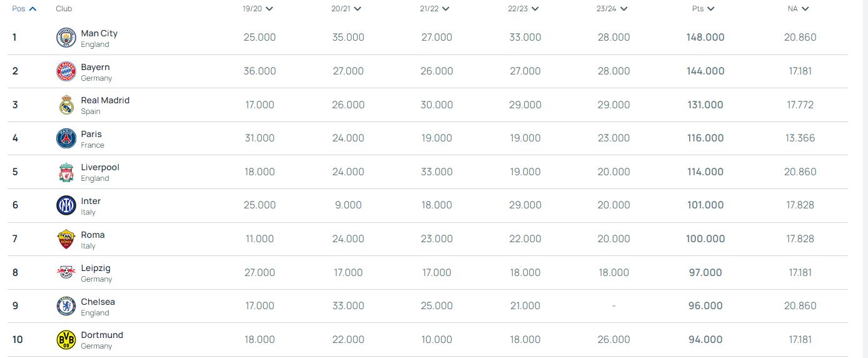Click the Inter club logo
Viewport: 868px width, 358px height.
coord(66,206)
